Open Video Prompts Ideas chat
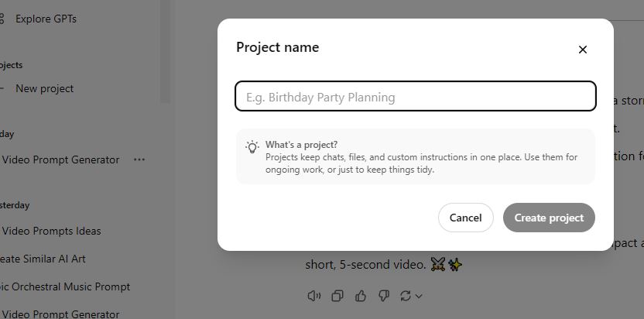 [52, 231]
